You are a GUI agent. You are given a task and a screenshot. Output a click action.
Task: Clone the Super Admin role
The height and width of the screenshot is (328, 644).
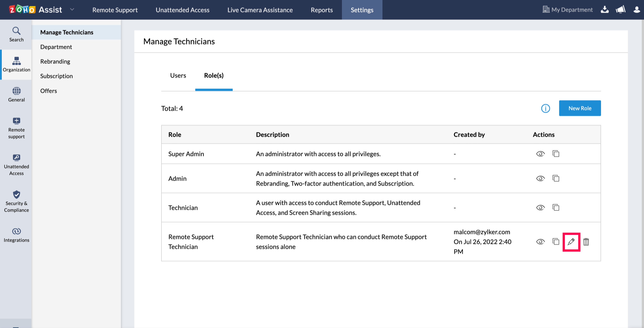pos(556,154)
